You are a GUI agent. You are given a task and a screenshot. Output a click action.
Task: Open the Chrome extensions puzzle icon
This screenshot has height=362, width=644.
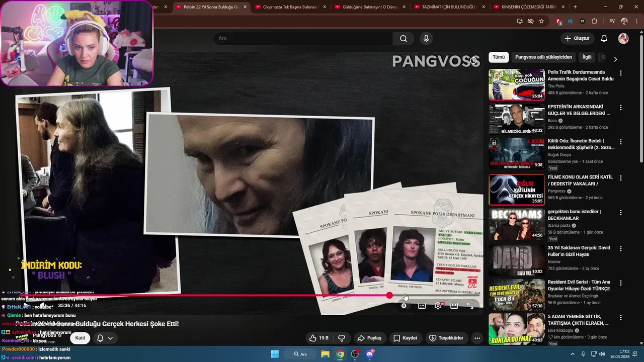(x=595, y=21)
